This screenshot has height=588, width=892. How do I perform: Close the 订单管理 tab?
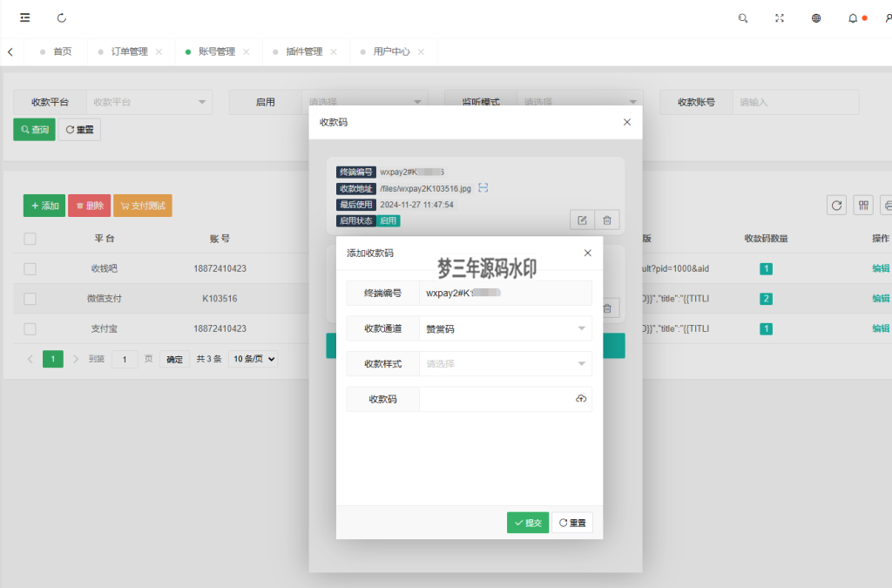(159, 51)
